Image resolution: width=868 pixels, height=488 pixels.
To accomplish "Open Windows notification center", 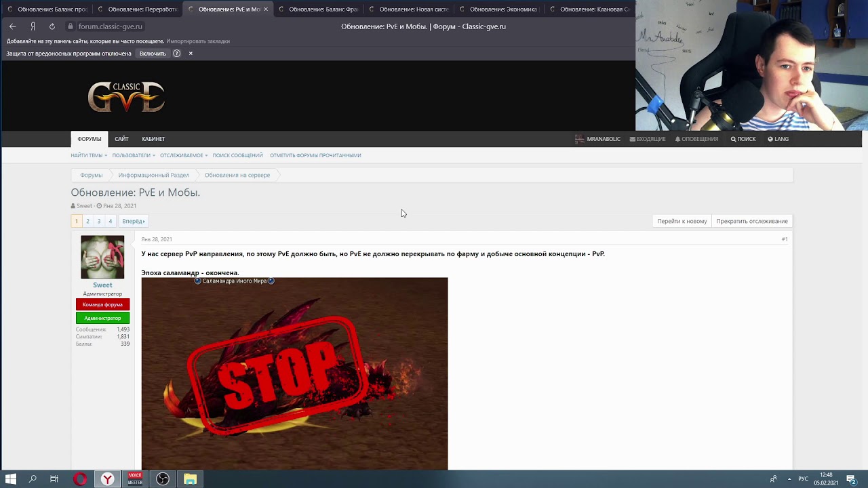I will [851, 479].
